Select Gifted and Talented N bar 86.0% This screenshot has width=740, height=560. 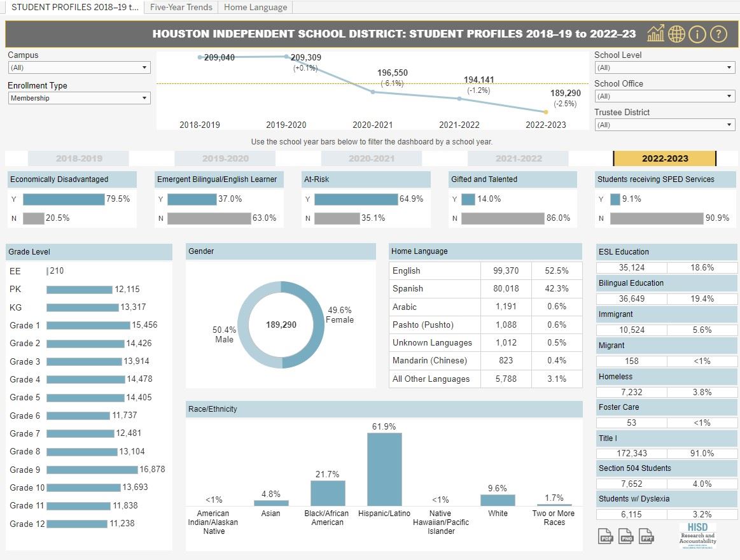coord(503,218)
